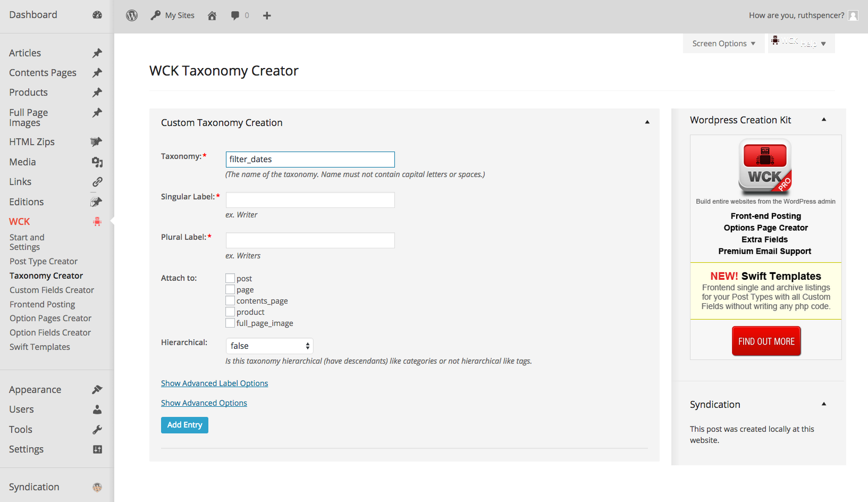868x502 pixels.
Task: Open Option Fields Creator submenu
Action: (x=50, y=333)
